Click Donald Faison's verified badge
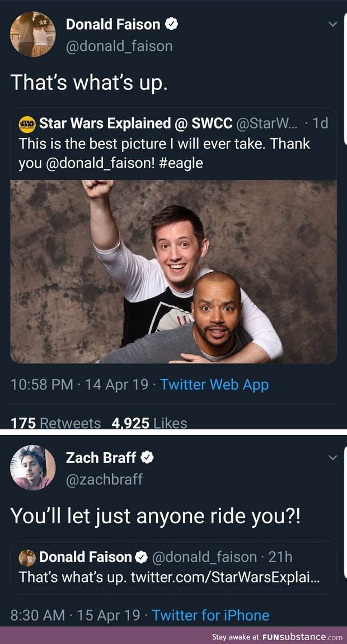This screenshot has height=644, width=347. click(x=171, y=24)
